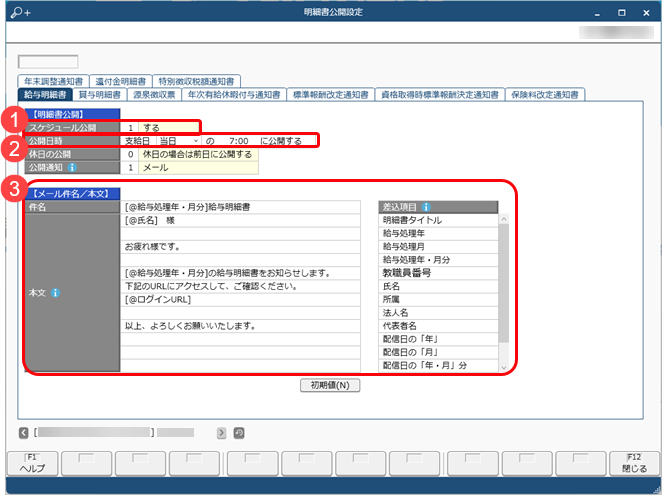Viewport: 662px width, 495px height.
Task: Click info icon next to 公開通知
Action: point(72,168)
